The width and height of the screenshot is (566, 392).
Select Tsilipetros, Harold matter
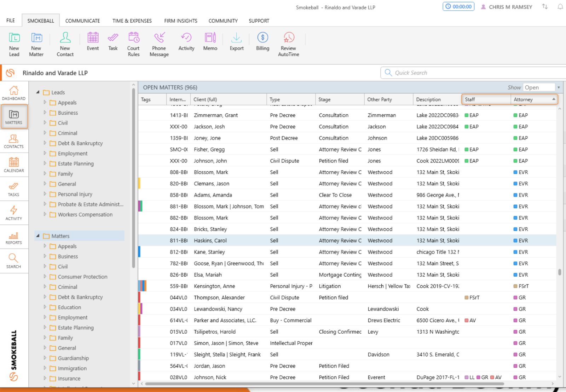click(347, 332)
